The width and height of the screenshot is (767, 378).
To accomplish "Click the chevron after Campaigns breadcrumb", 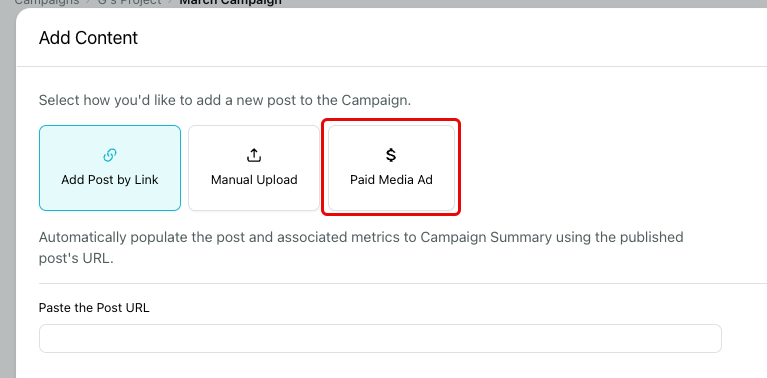I will tap(89, 2).
